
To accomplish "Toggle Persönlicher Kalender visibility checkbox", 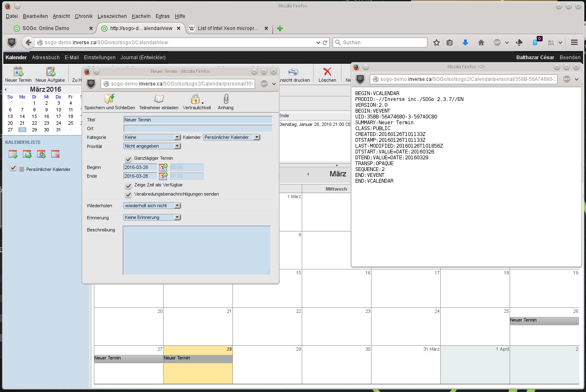I will 13,168.
